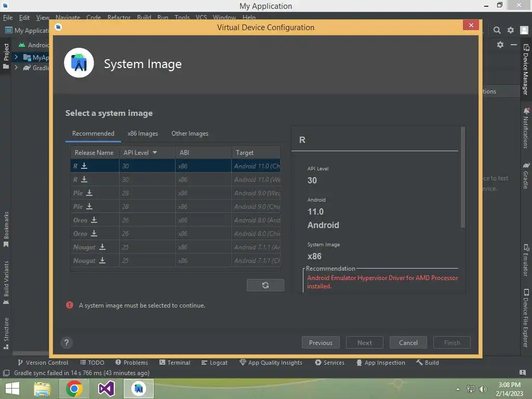Download the Oreo image with target Android 8.0 (And…
Viewport: 532px width, 399px height.
click(94, 220)
